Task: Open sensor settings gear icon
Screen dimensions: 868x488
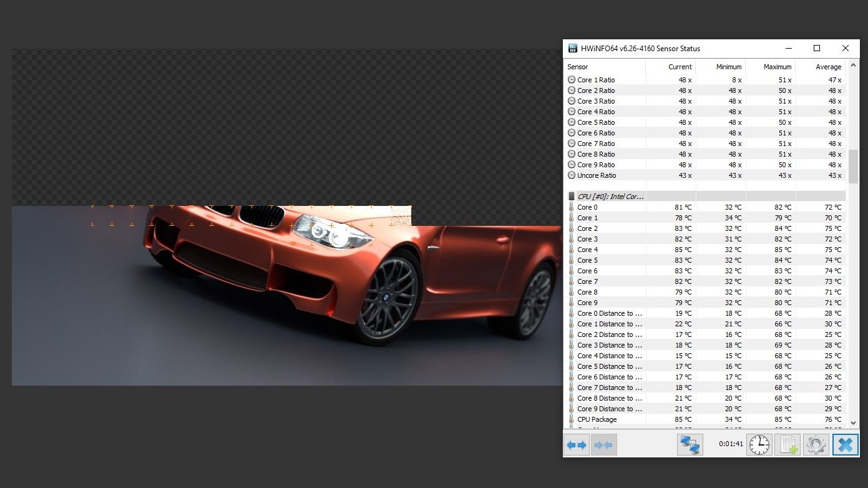Action: [816, 445]
